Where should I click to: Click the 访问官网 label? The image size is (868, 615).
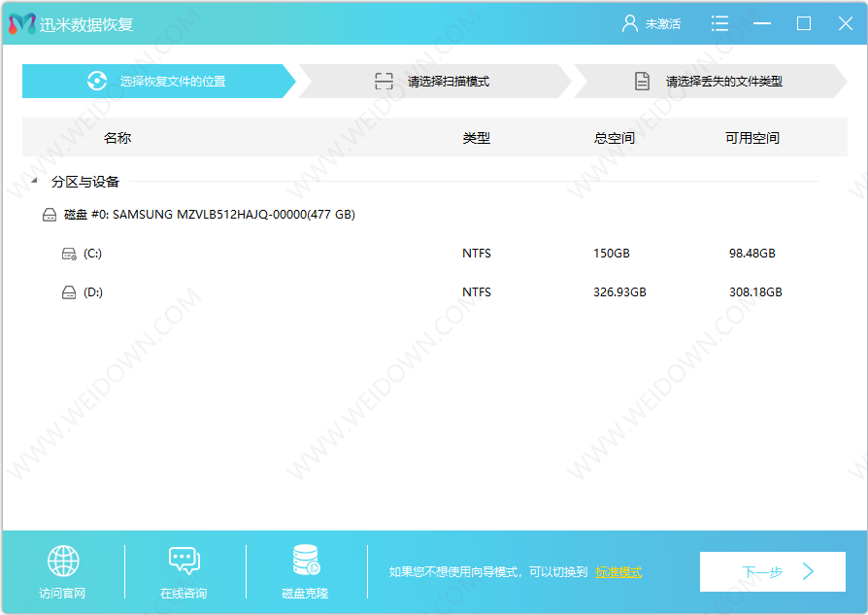[62, 593]
